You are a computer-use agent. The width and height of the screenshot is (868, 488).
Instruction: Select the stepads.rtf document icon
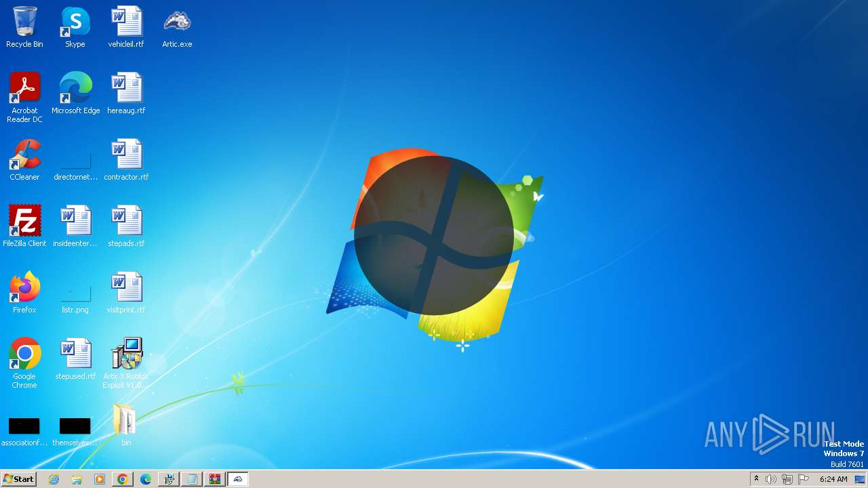click(x=126, y=226)
